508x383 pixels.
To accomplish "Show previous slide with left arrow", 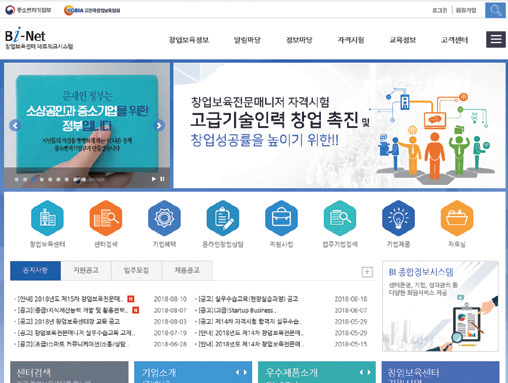I will pos(15,125).
